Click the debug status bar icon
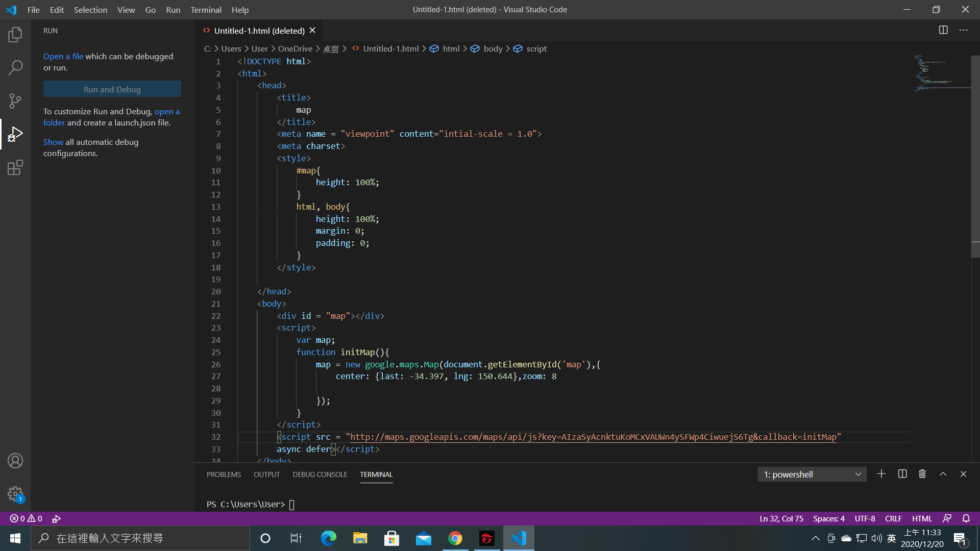Screen dimensions: 980x551 [x=56, y=518]
